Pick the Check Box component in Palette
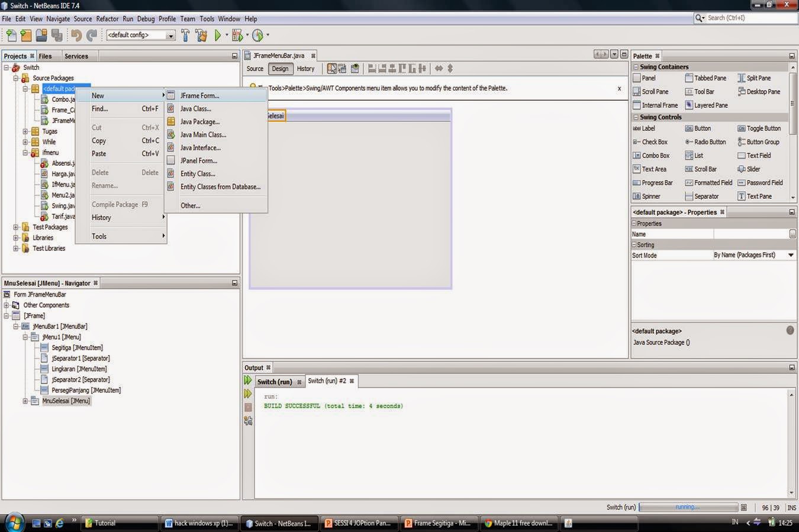The height and width of the screenshot is (532, 799). point(650,142)
